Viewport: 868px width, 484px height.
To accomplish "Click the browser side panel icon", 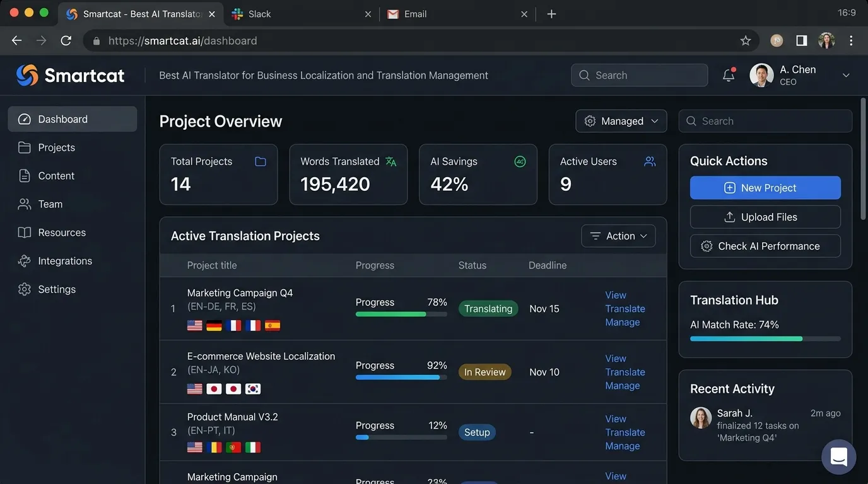I will (x=801, y=40).
